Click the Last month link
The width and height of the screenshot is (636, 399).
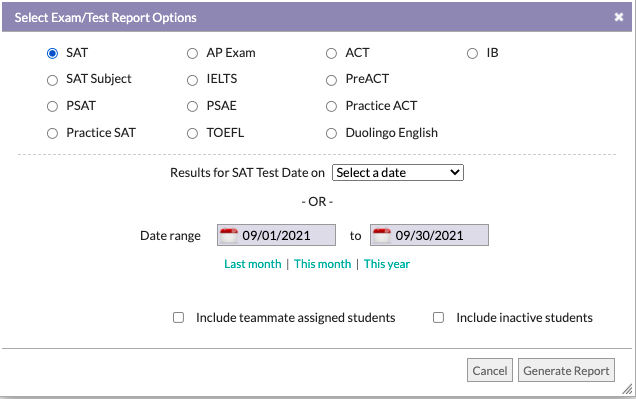[253, 264]
